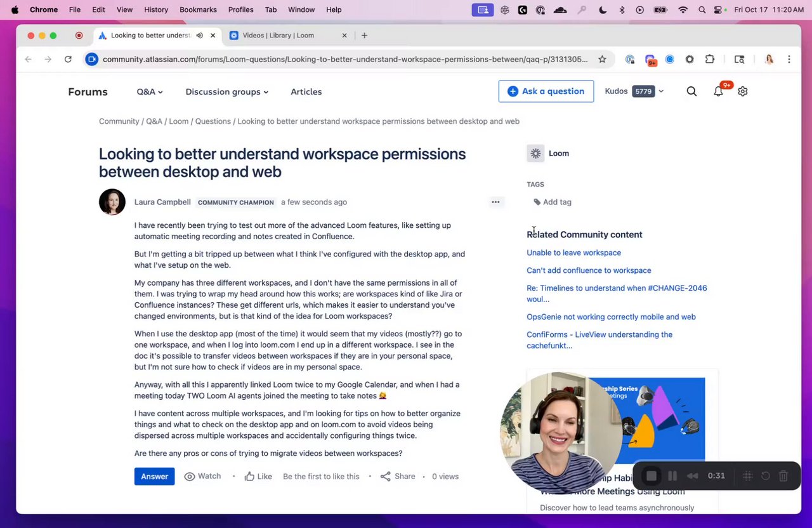The height and width of the screenshot is (528, 812).
Task: Click Loom breadcrumb link
Action: (x=179, y=121)
